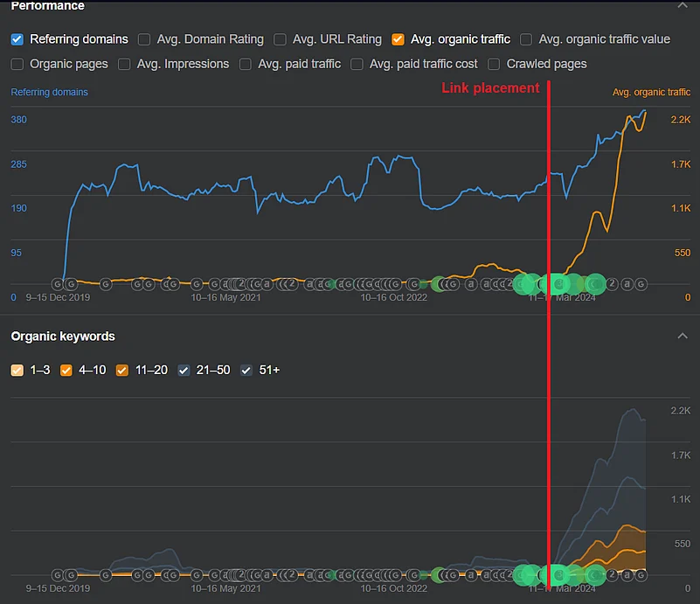Click the blue Referring domains axis label
Screen dimensions: 700x604
coord(49,92)
